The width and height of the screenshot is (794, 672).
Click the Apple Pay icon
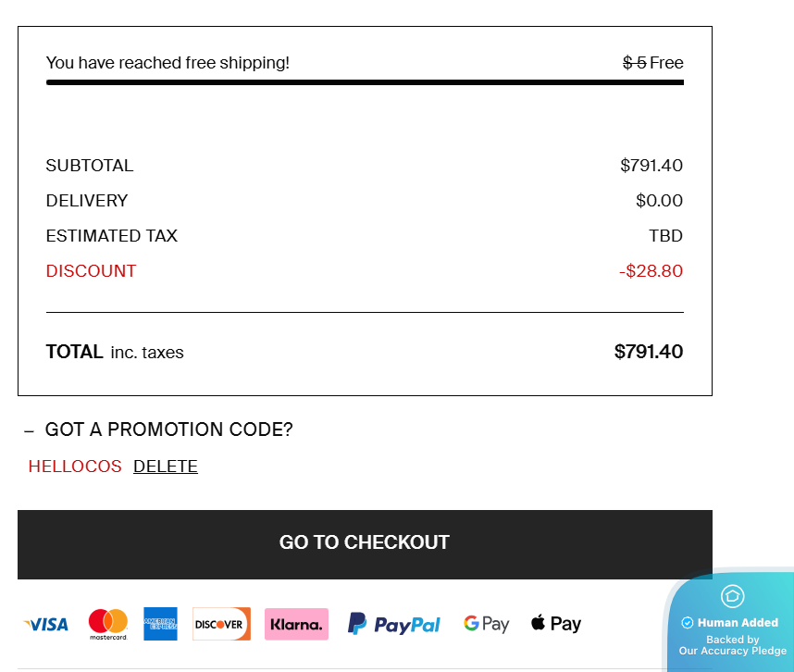pyautogui.click(x=556, y=624)
